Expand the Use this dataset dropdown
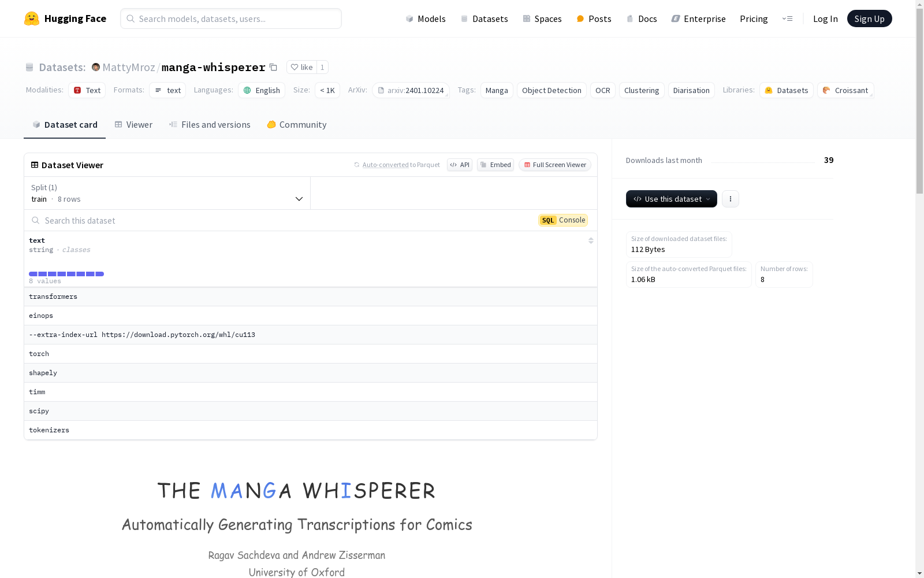Viewport: 924px width, 578px height. point(672,199)
